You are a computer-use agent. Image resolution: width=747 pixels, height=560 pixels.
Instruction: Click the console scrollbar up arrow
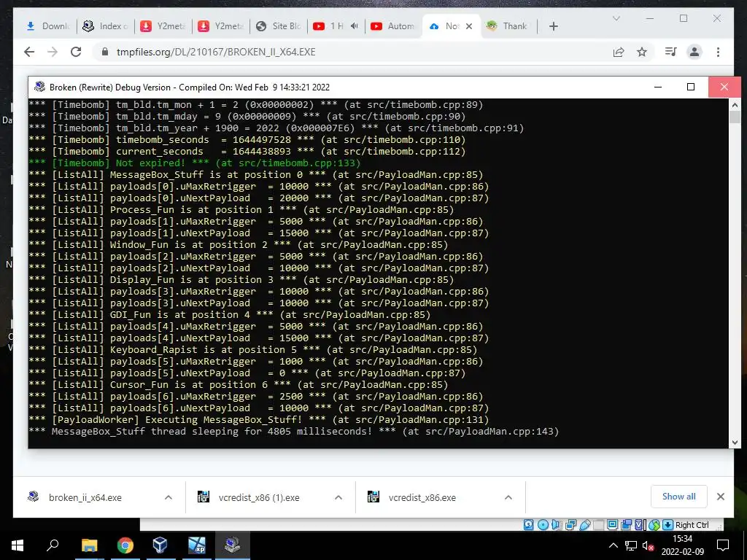pyautogui.click(x=735, y=105)
